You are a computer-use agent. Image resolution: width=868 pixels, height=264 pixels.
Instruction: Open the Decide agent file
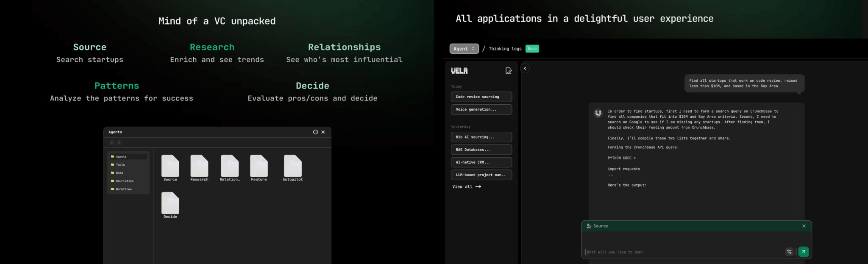(x=170, y=203)
